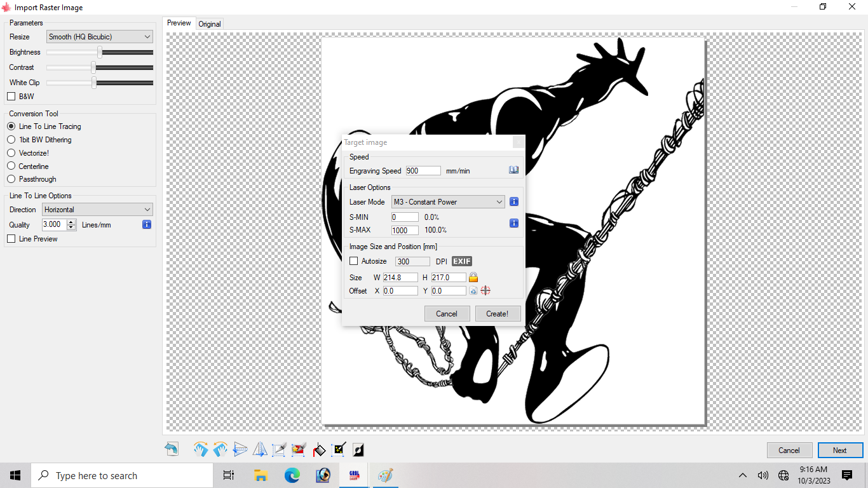
Task: Tick the Autosize checkbox
Action: (x=354, y=261)
